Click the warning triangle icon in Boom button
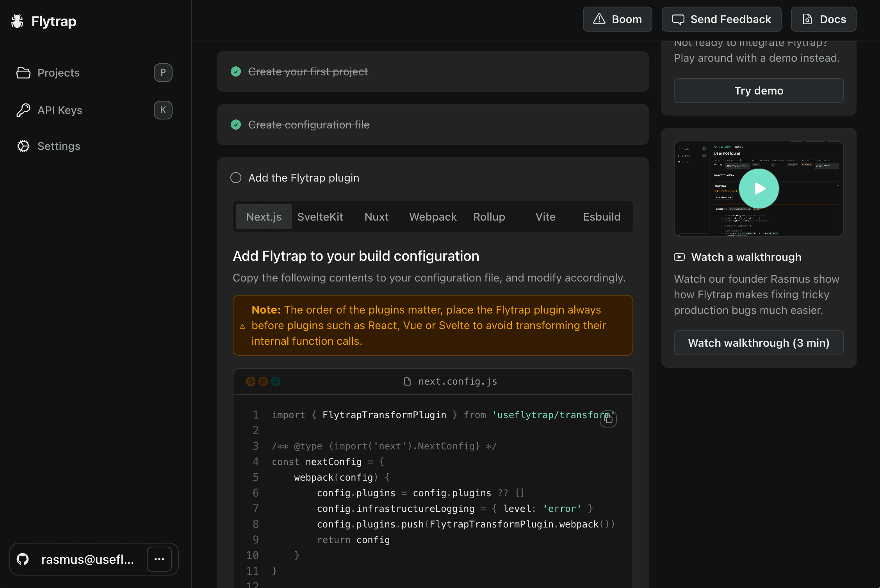This screenshot has width=880, height=588. click(x=599, y=19)
